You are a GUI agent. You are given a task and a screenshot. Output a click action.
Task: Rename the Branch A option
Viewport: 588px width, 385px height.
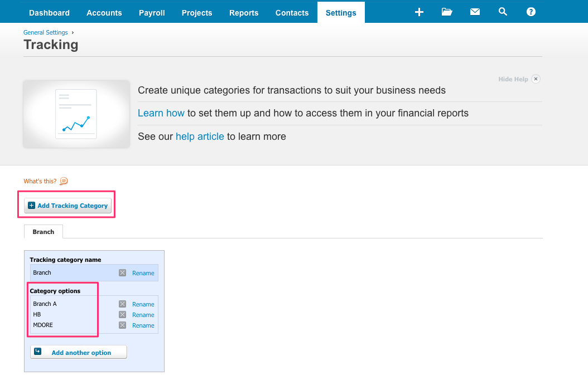click(x=143, y=304)
